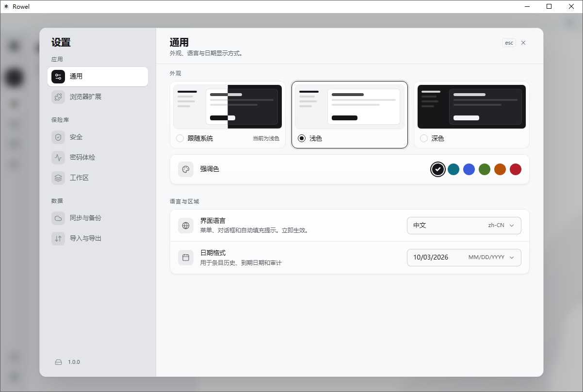Viewport: 583px width, 392px height.
Task: Click the 语言与区域 section heading
Action: click(184, 201)
